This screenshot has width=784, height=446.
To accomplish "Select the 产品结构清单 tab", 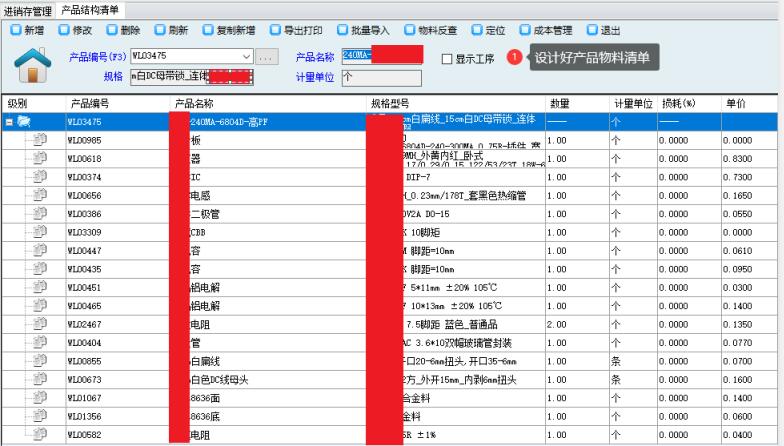I will (x=89, y=9).
